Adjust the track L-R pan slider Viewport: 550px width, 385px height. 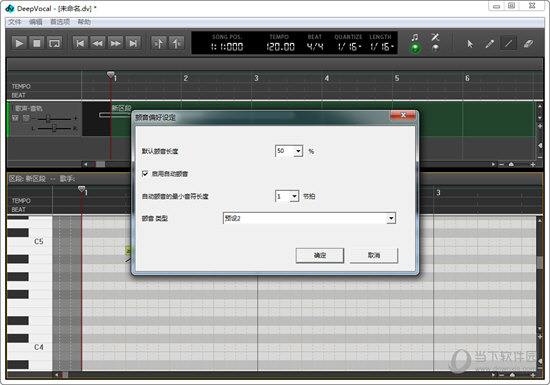click(54, 128)
